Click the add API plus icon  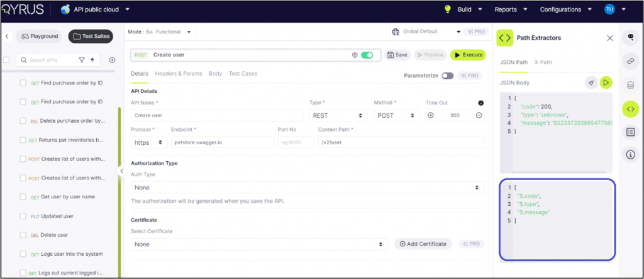pos(112,60)
